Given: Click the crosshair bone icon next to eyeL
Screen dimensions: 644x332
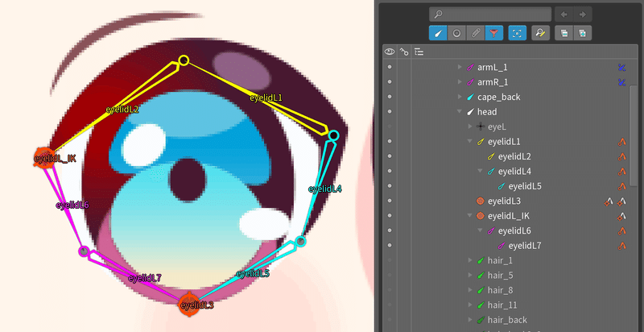Looking at the screenshot, I should click(481, 127).
